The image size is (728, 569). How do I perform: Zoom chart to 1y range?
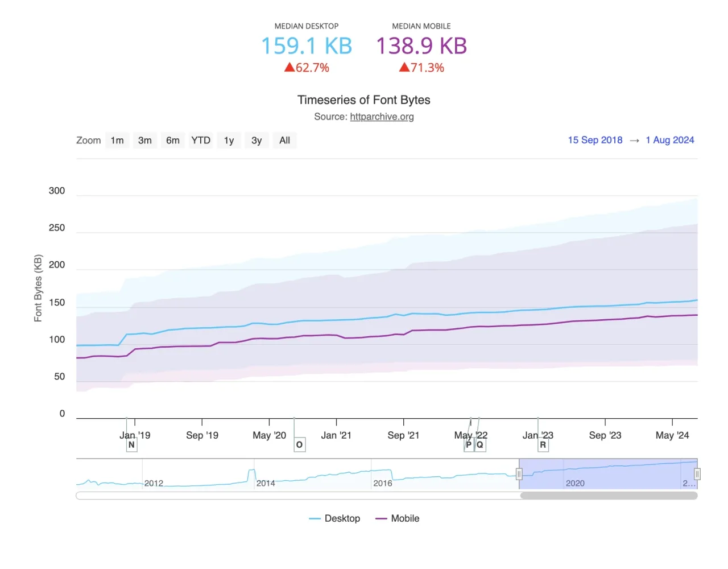click(229, 141)
